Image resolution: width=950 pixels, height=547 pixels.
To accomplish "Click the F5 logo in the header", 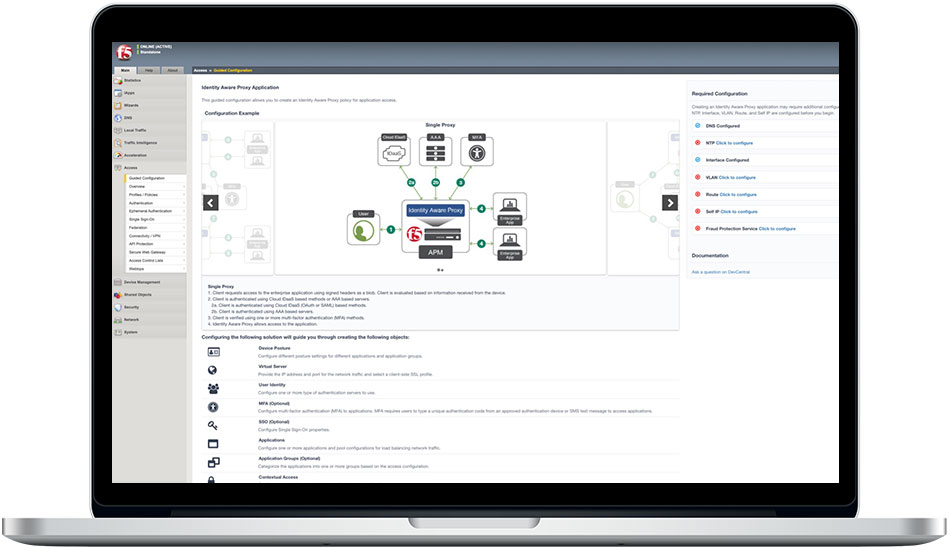I will pos(124,52).
